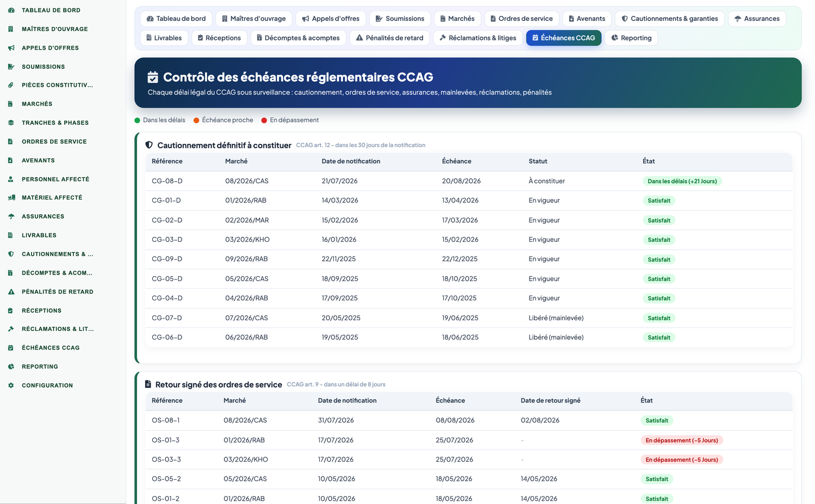This screenshot has width=815, height=504.
Task: Switch to Cautionnements & garanties tab
Action: pyautogui.click(x=669, y=19)
